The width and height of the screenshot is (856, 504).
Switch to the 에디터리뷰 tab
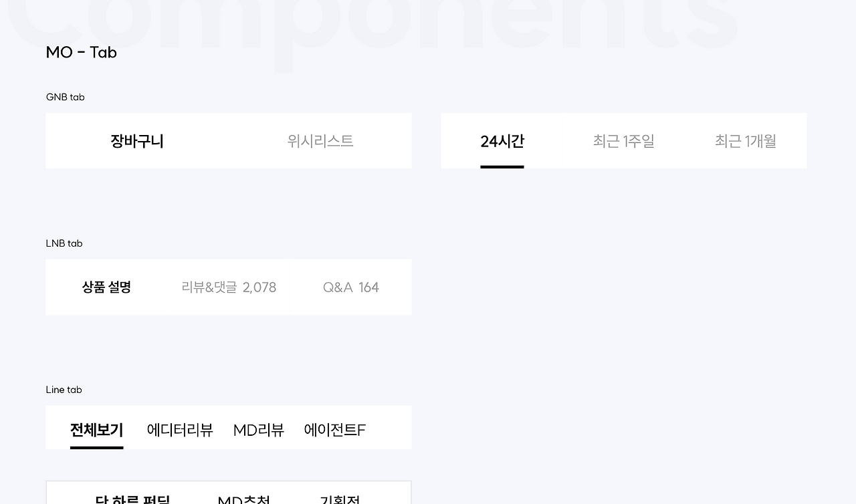[x=179, y=430]
